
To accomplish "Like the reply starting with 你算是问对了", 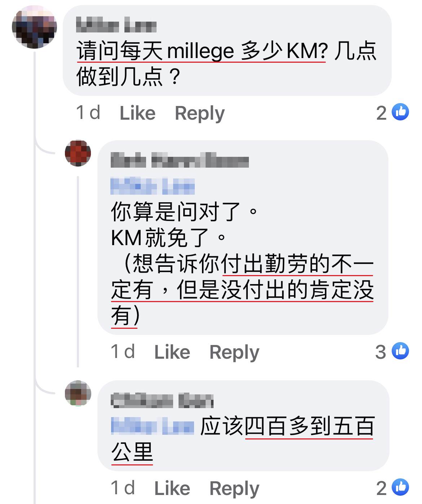I will pos(172,352).
